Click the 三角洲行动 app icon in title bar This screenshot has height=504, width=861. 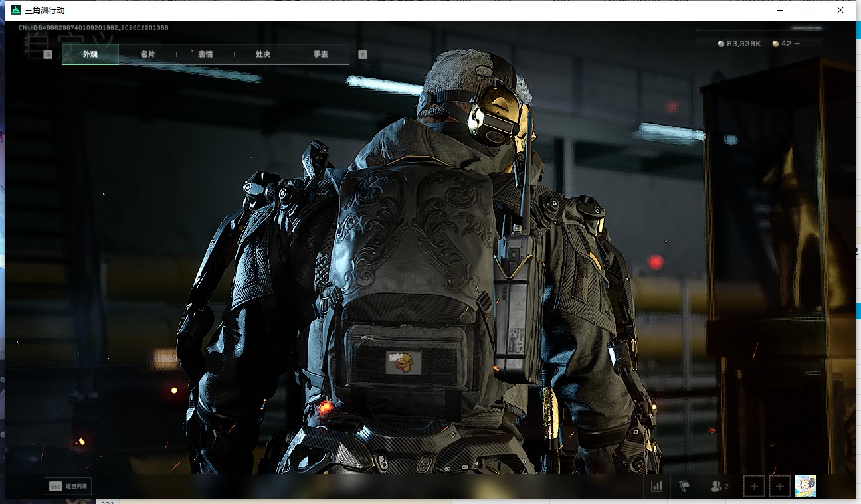[x=16, y=10]
